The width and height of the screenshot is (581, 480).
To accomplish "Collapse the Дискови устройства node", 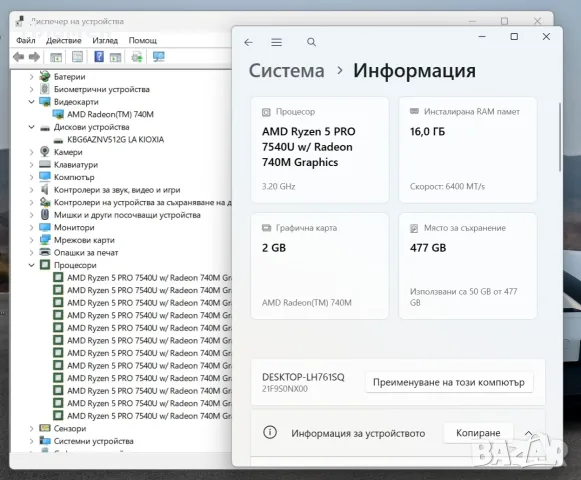I will [31, 127].
